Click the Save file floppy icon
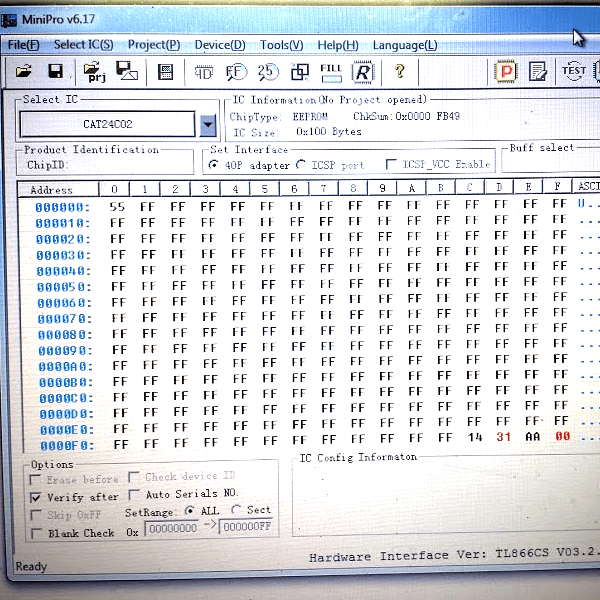 coord(56,71)
